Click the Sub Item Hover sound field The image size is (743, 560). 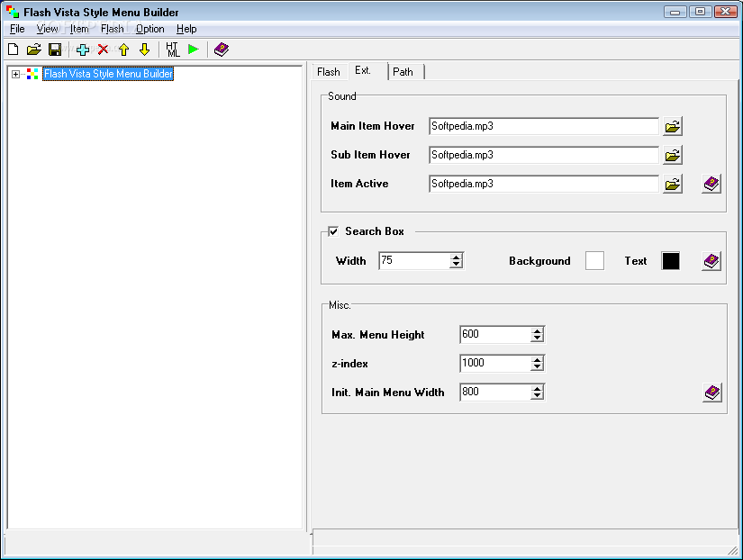pos(544,156)
